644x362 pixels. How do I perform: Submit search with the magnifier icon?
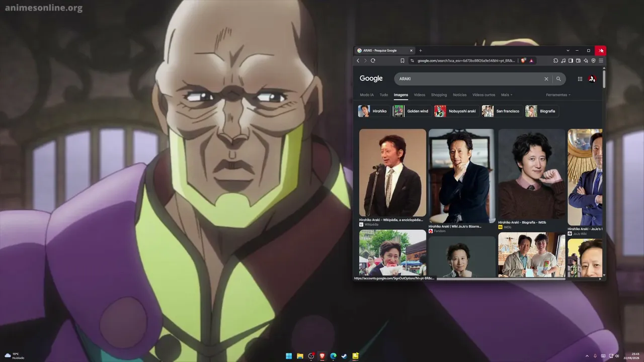558,79
